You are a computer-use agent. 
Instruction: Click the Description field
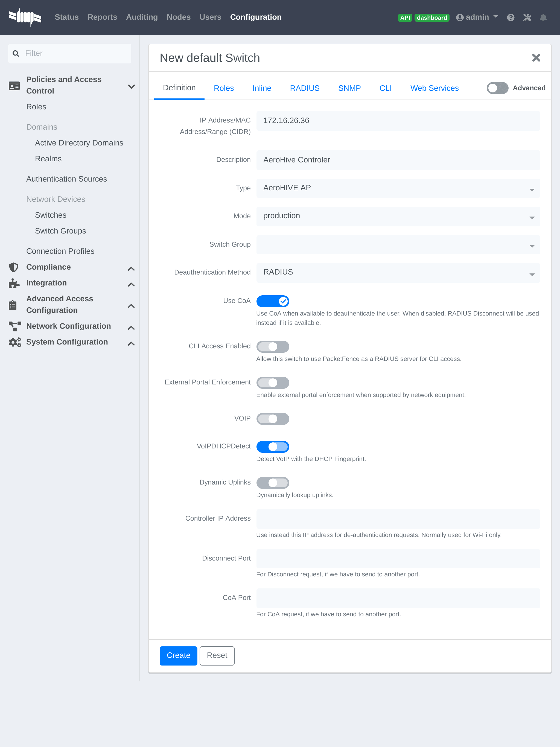398,160
